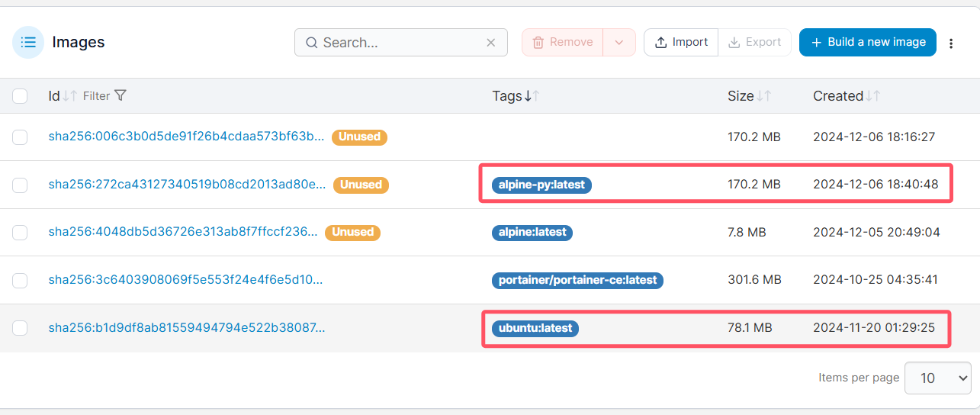Click the Filter funnel icon beside Id
Viewport: 980px width, 415px height.
(x=120, y=95)
